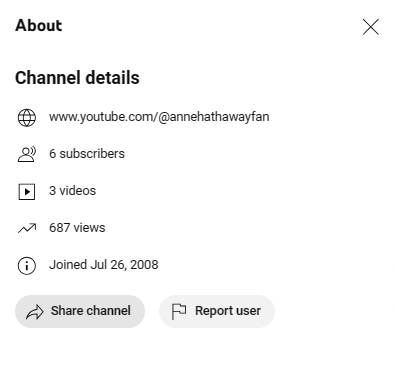This screenshot has height=368, width=394.
Task: Click the 6 subscribers text
Action: (87, 154)
